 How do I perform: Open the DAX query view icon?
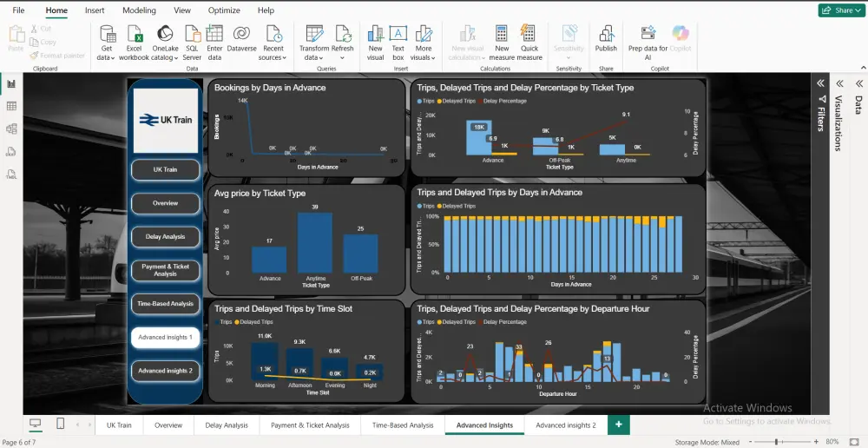point(11,152)
